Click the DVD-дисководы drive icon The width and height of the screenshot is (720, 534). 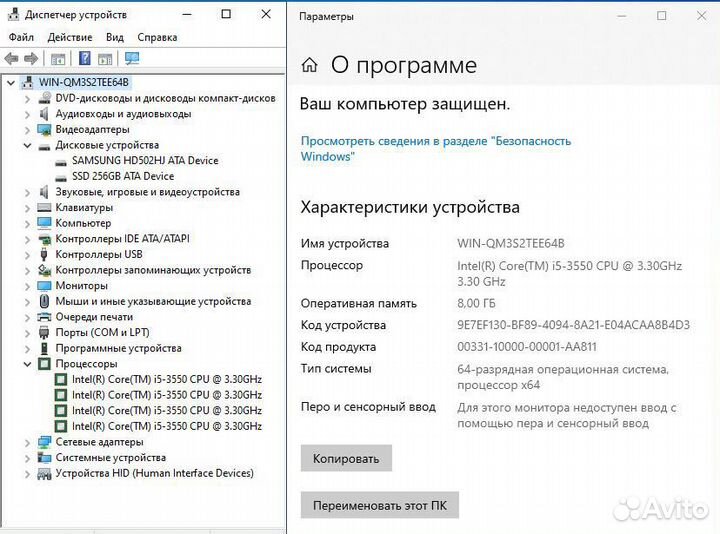click(x=45, y=98)
